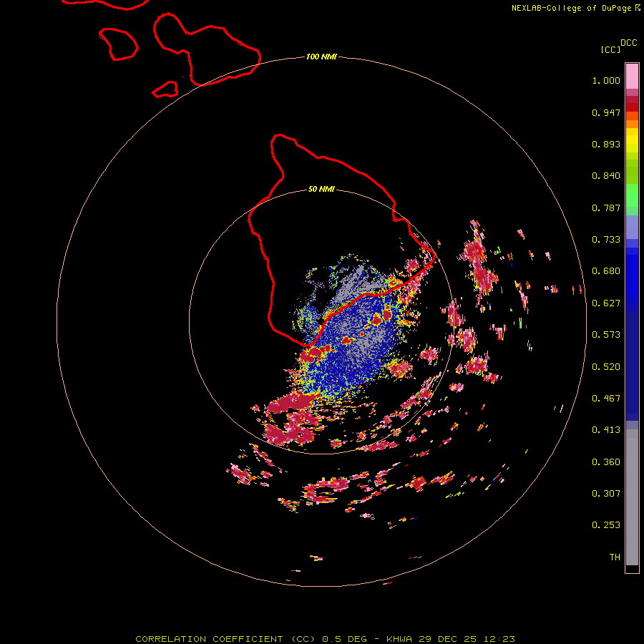Click the 0.467 scale value
This screenshot has width=644, height=644.
pos(606,399)
